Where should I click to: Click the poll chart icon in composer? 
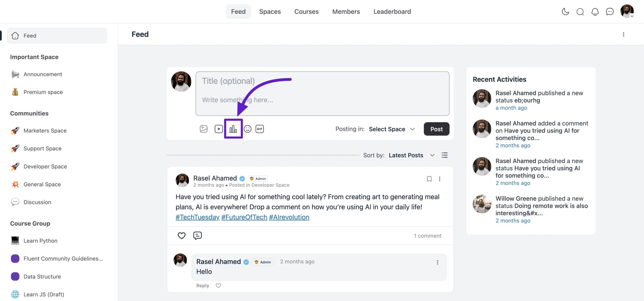233,129
